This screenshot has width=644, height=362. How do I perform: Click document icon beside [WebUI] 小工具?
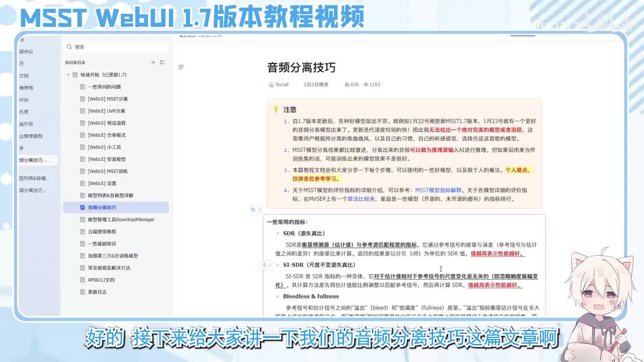point(83,147)
